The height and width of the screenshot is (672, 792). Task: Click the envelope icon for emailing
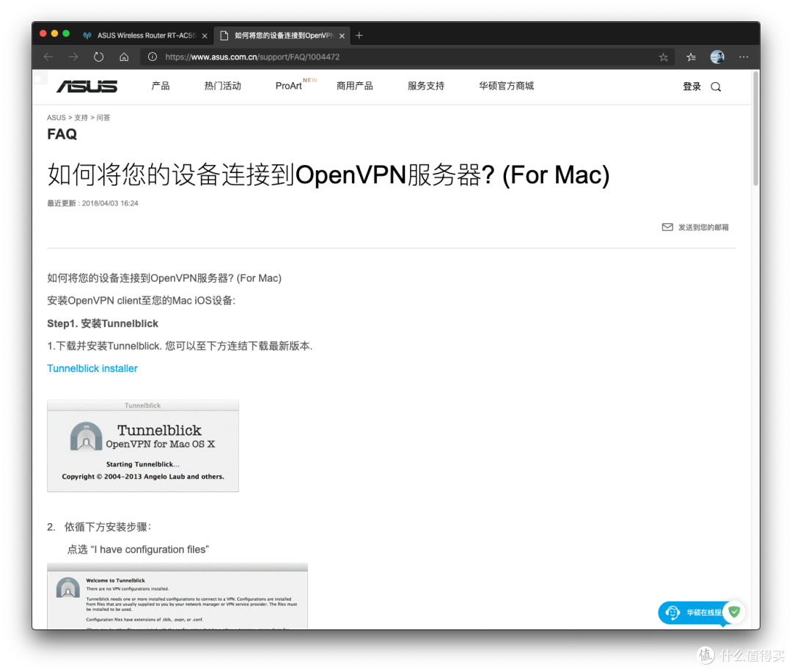pos(667,227)
